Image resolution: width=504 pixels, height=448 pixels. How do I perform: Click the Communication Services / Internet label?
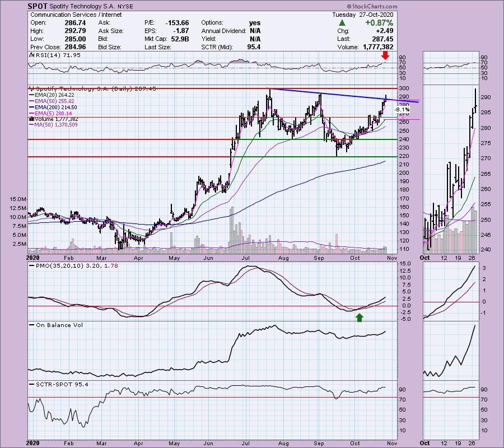[x=76, y=15]
